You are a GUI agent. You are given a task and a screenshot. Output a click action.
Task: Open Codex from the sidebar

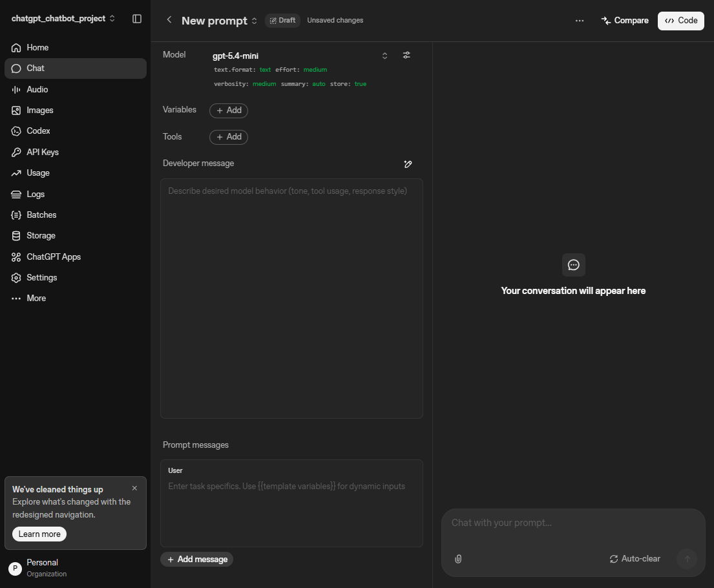pos(76,131)
